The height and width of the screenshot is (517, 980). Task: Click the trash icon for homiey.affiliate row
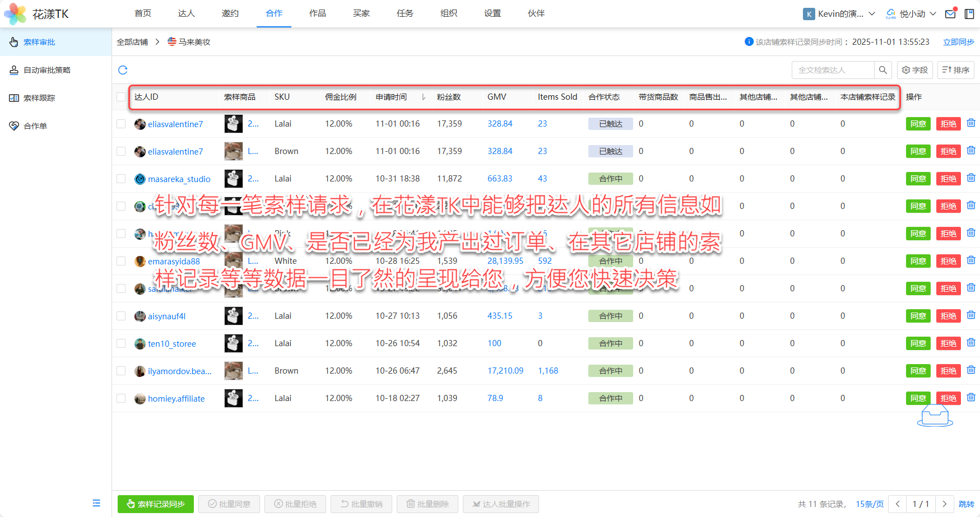click(x=971, y=398)
